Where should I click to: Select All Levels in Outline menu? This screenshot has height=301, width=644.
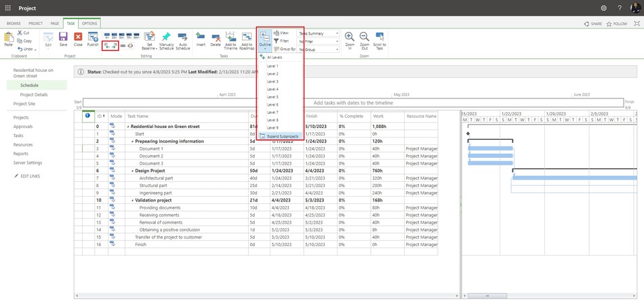(281, 58)
